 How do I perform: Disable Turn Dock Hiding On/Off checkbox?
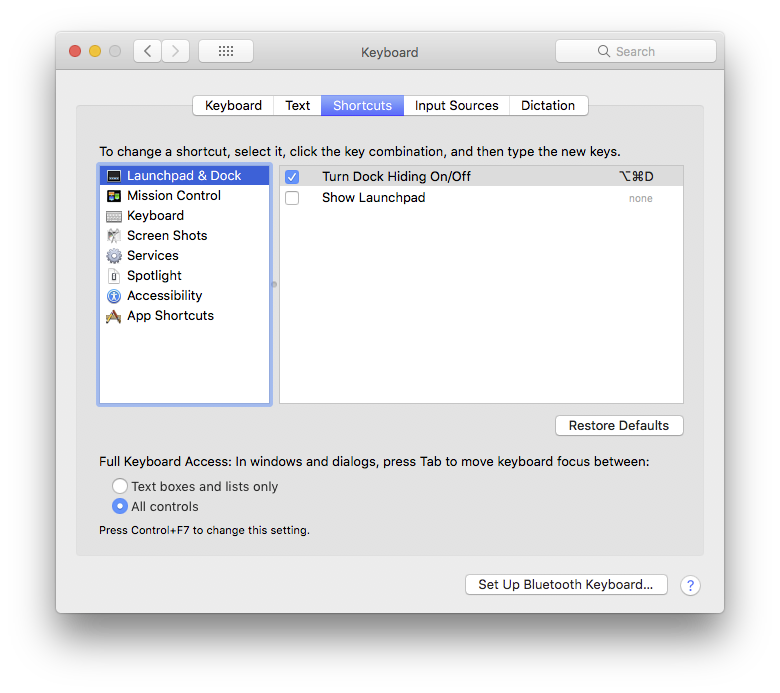(x=292, y=177)
